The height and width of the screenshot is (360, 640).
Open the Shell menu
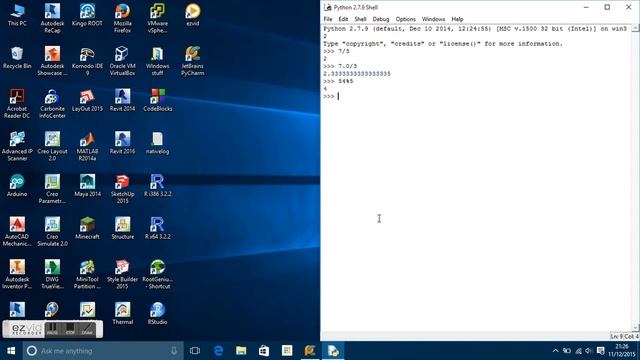pos(360,19)
